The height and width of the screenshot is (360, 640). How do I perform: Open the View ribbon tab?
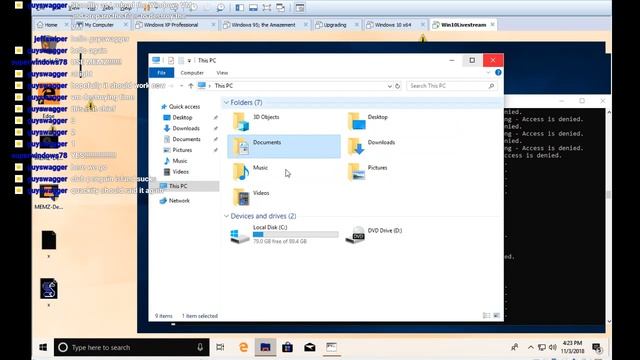coord(222,73)
